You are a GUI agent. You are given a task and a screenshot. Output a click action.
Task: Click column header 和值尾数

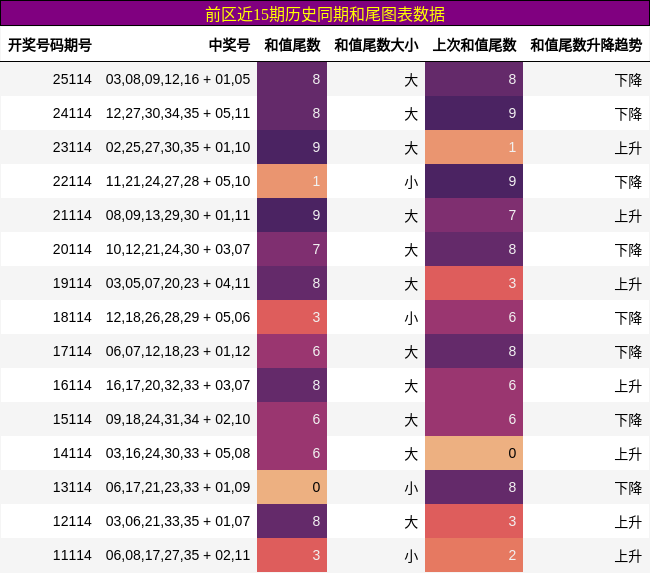(292, 45)
